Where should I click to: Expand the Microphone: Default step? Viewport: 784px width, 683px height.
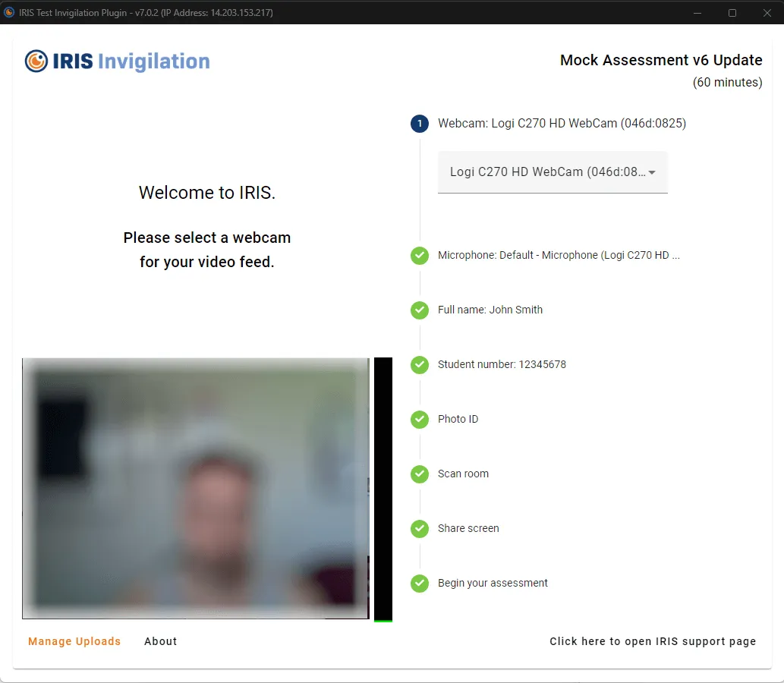[x=559, y=256]
